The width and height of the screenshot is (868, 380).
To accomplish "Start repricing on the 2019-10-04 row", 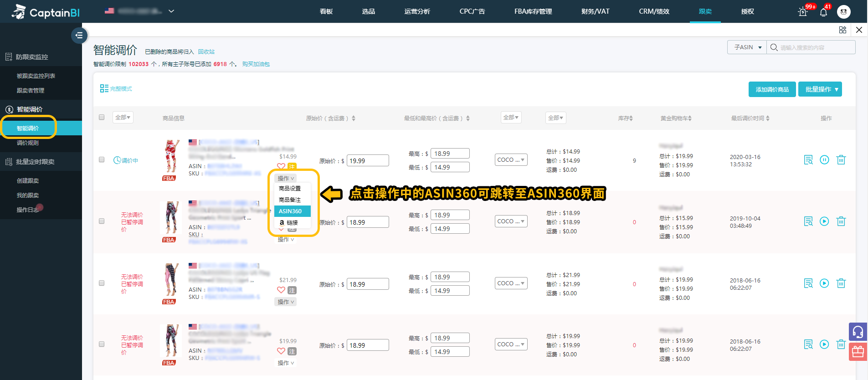I will pyautogui.click(x=824, y=221).
